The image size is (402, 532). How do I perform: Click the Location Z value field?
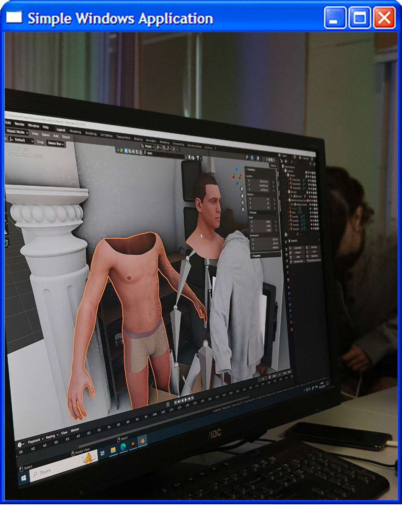258,190
